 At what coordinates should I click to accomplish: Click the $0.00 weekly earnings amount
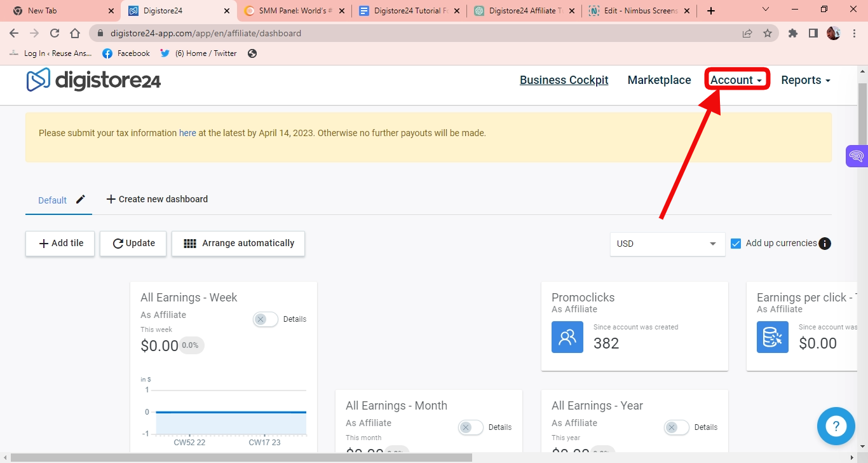coord(159,346)
